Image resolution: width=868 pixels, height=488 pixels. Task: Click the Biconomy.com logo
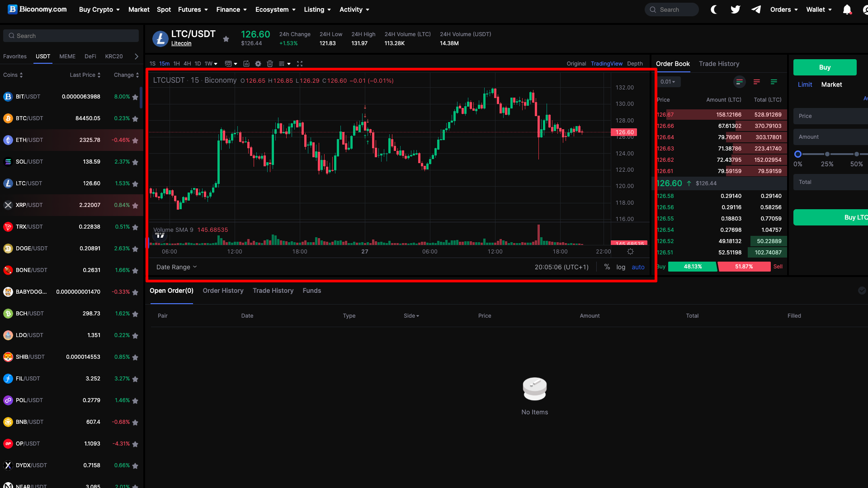pyautogui.click(x=37, y=9)
